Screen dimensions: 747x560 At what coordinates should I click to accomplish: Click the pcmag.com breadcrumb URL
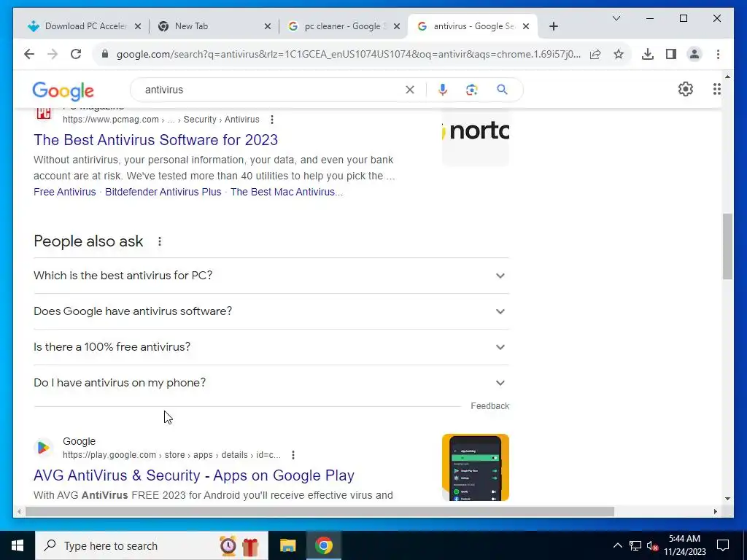click(161, 120)
